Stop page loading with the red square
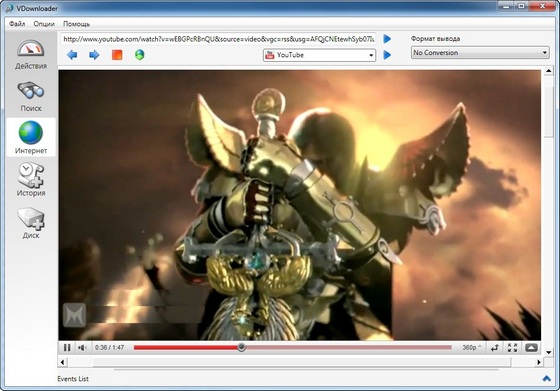The width and height of the screenshot is (560, 391). pos(117,55)
